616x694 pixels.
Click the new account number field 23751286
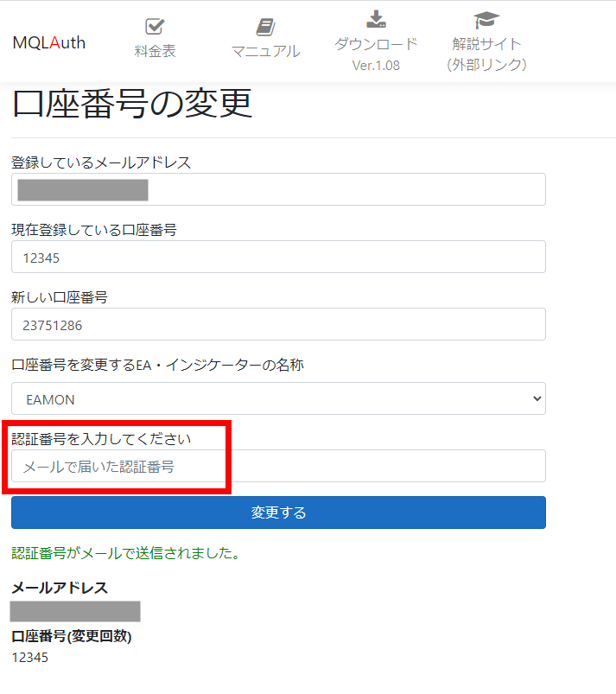click(278, 324)
